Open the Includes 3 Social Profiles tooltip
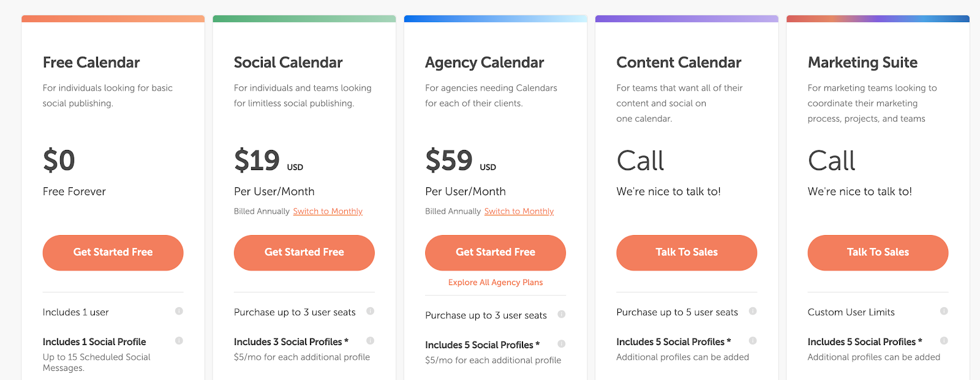980x380 pixels. 371,341
